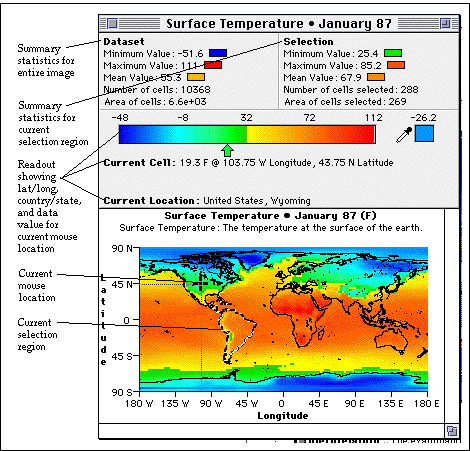Click 'Minimum Value: -51.6' text

point(153,54)
